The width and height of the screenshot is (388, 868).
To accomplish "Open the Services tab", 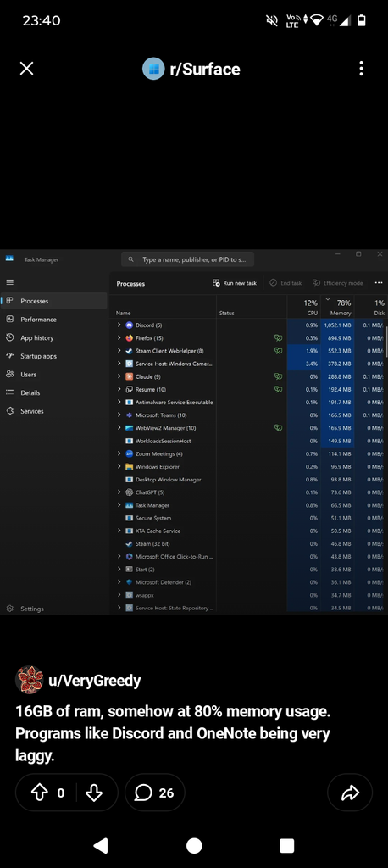I will [54, 411].
